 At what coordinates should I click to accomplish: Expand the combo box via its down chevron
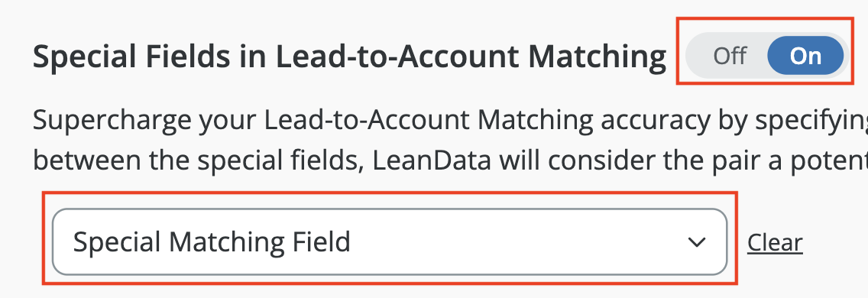(x=696, y=242)
